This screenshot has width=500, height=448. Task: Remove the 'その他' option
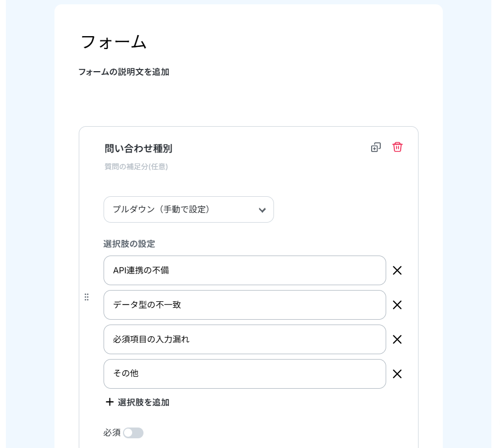click(x=397, y=374)
